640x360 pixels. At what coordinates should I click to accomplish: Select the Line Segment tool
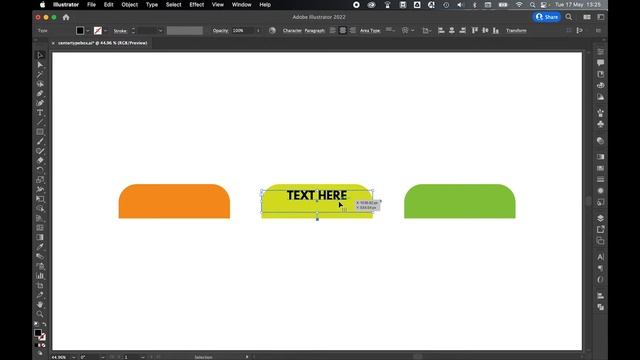tap(40, 122)
